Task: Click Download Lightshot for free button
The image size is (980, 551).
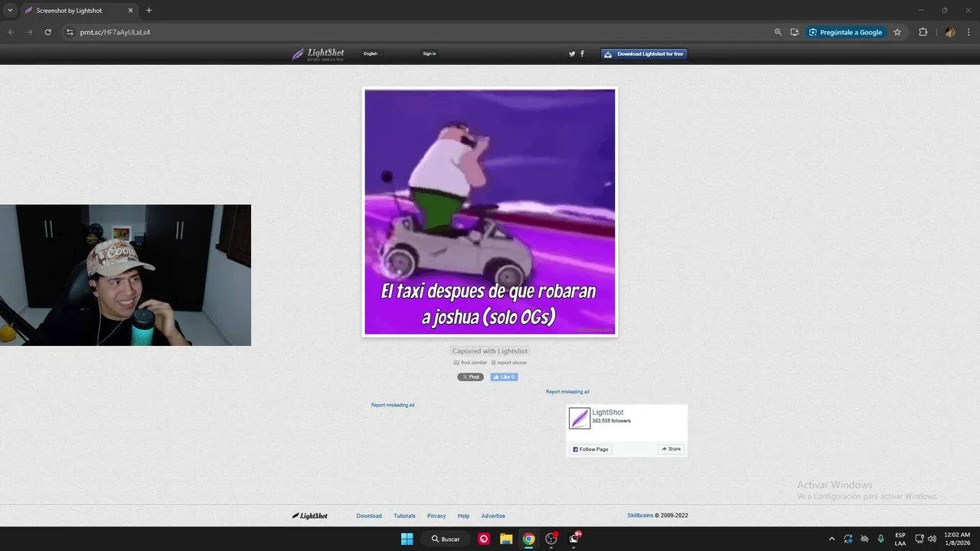Action: (644, 54)
